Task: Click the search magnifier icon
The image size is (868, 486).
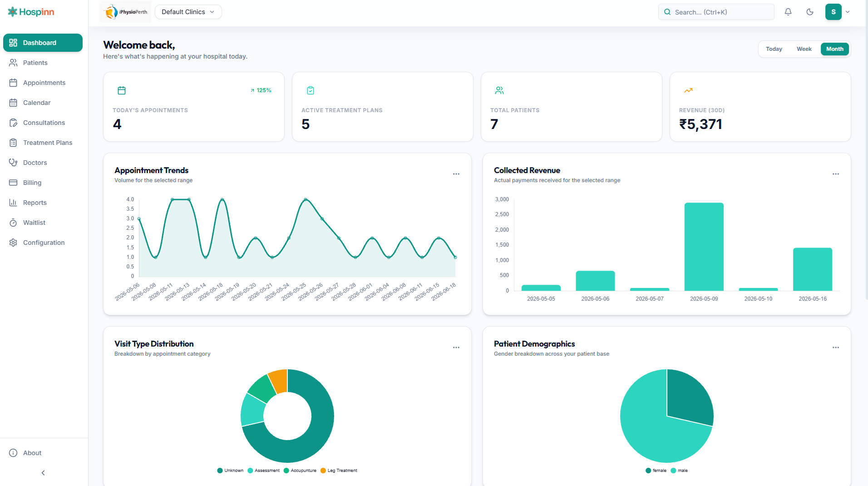Action: click(667, 12)
